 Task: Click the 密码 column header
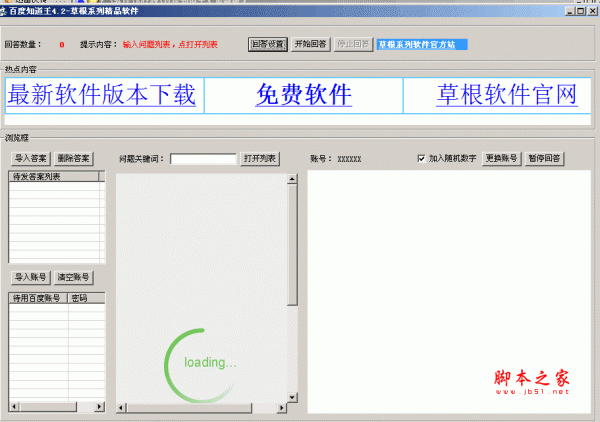click(x=86, y=298)
